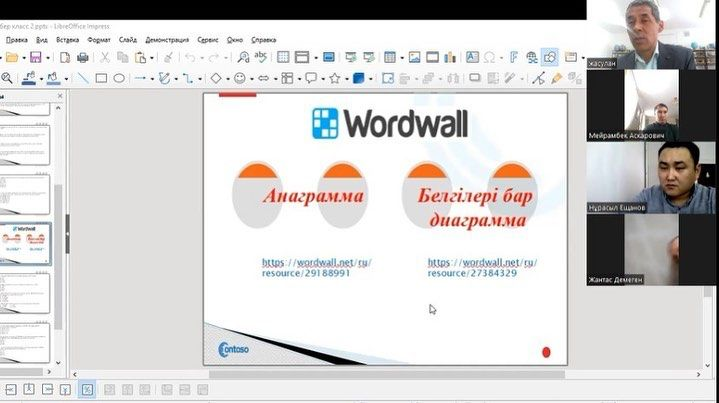The image size is (719, 403).
Task: Expand the Paste options dropdown arrow
Action: click(x=152, y=58)
